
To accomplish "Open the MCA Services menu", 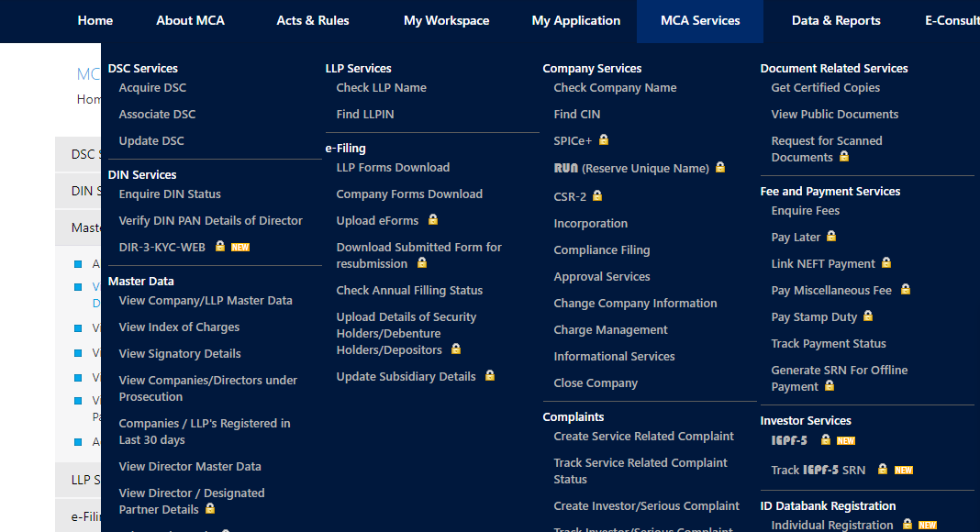I will click(700, 20).
